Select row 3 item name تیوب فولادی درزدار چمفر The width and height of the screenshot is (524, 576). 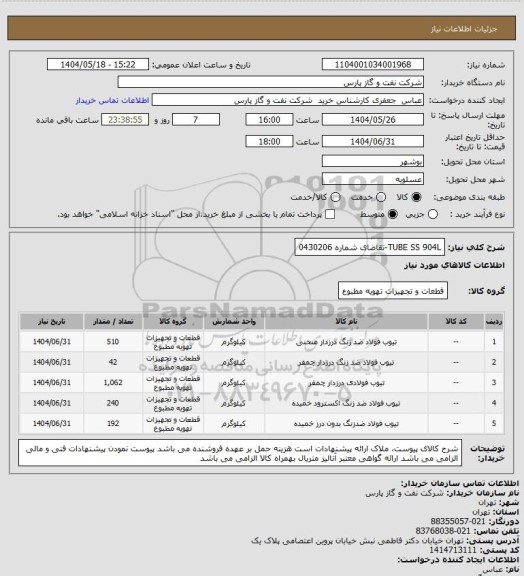[346, 383]
